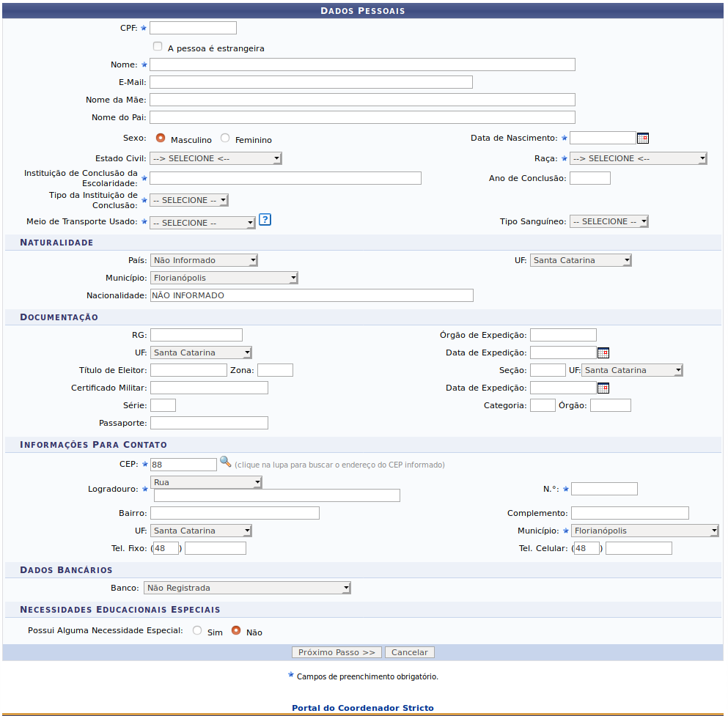Select Feminino radio button
The image size is (728, 716).
tap(225, 138)
